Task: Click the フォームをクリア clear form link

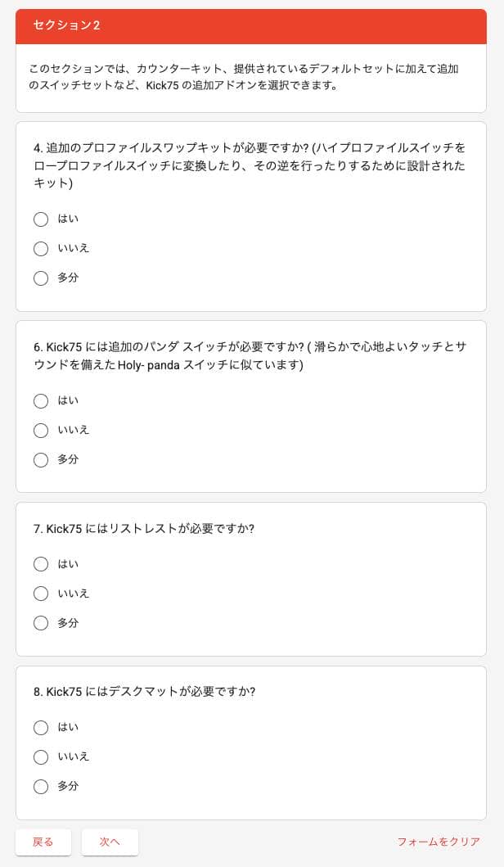Action: 439,842
